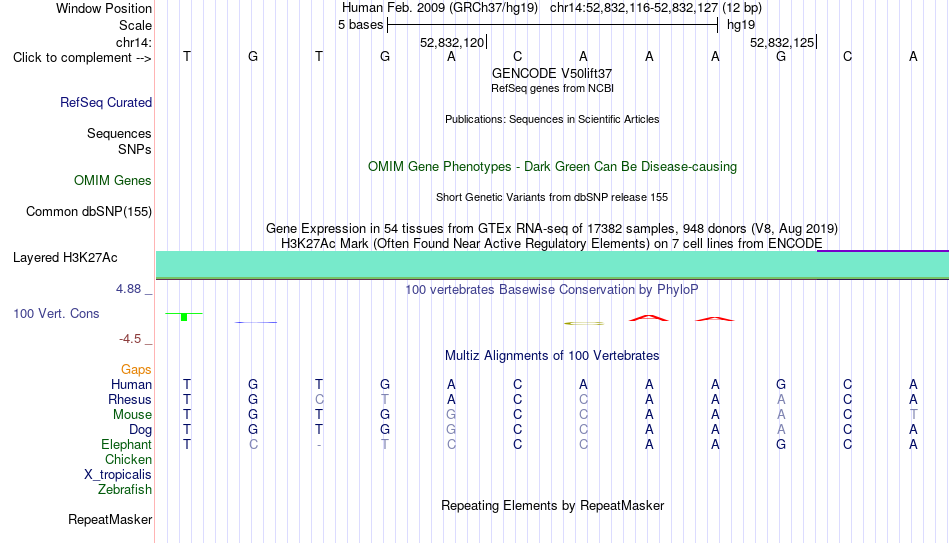Click the orange Gaps label

(x=136, y=370)
